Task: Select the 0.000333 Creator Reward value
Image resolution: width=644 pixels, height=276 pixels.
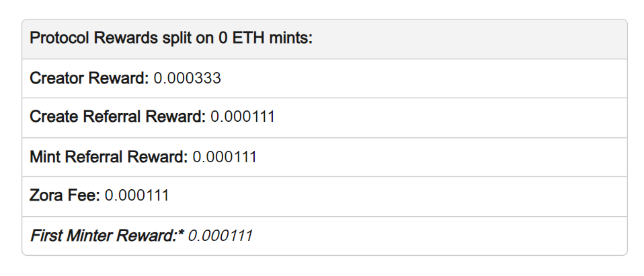Action: click(x=187, y=78)
